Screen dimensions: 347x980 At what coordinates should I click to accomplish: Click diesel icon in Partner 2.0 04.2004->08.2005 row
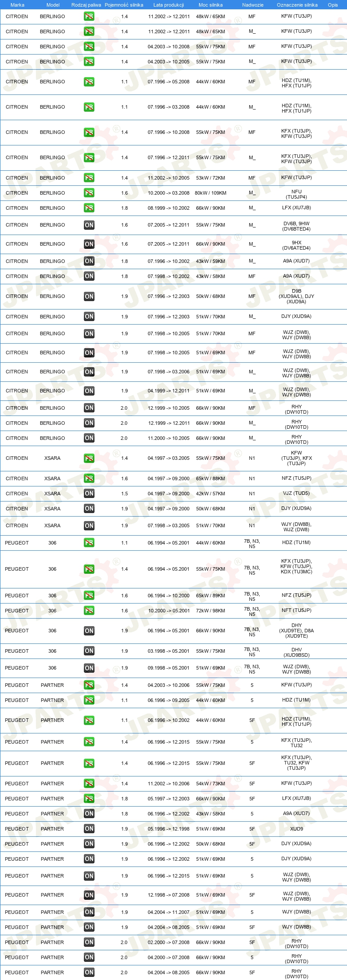[89, 972]
